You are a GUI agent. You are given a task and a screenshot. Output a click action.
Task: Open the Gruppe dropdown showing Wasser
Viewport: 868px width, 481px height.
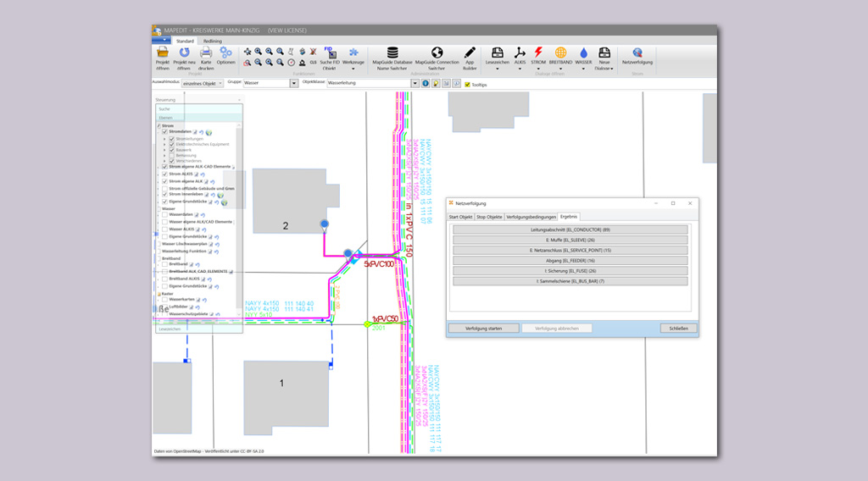coord(292,83)
